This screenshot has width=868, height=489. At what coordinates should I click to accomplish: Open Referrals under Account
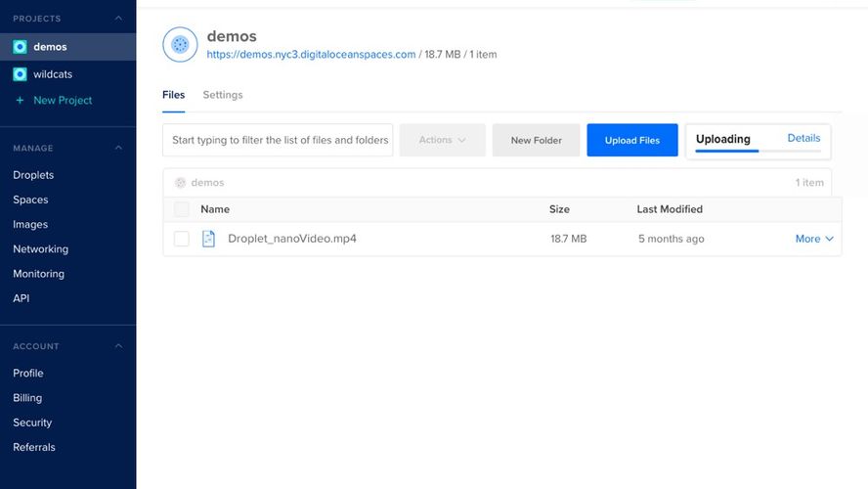(34, 447)
